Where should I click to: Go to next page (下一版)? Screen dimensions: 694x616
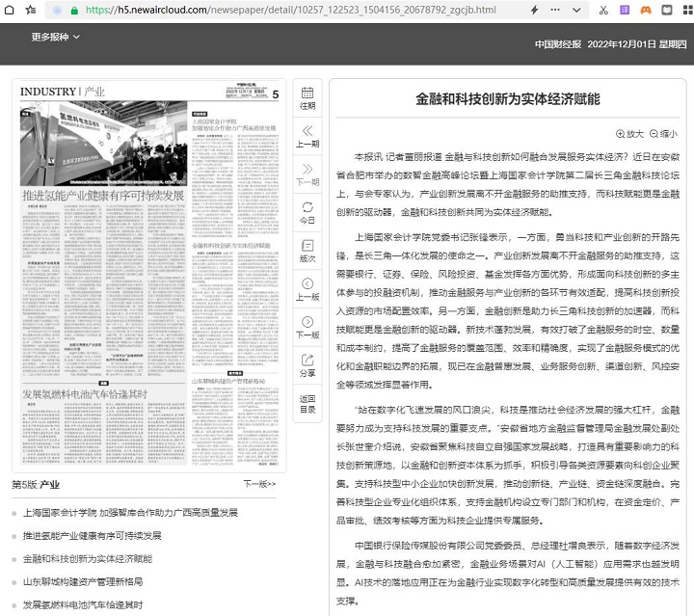click(307, 327)
